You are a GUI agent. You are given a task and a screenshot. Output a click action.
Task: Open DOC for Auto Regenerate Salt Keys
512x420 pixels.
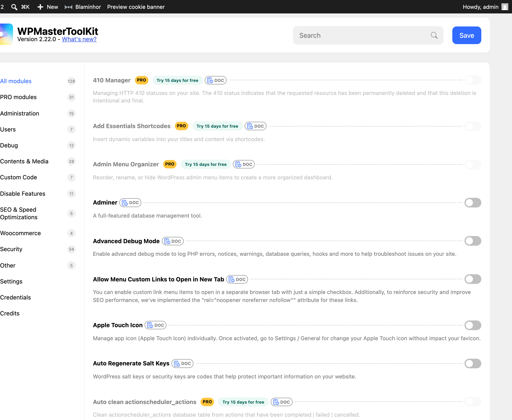pos(182,363)
